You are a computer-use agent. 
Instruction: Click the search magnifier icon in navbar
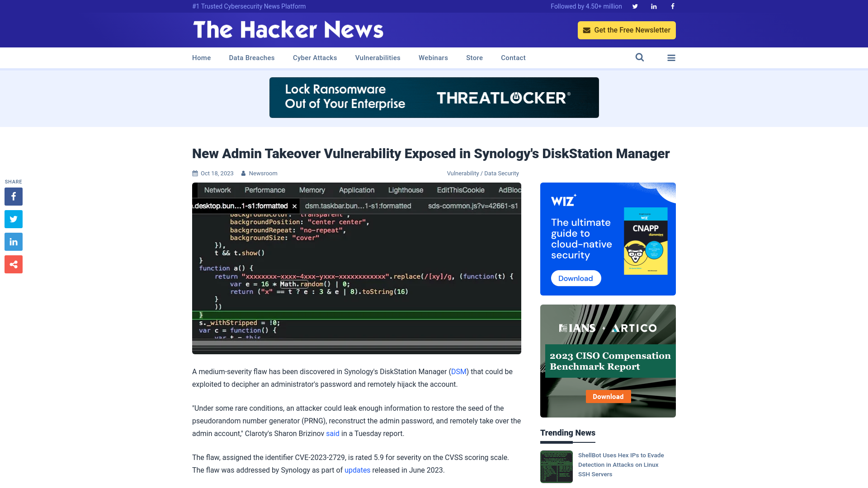point(640,57)
